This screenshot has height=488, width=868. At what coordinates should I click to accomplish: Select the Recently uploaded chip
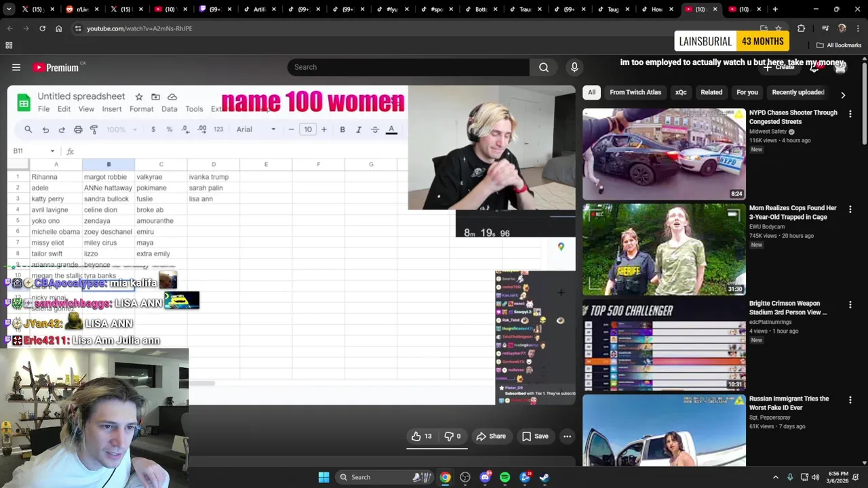pos(798,92)
